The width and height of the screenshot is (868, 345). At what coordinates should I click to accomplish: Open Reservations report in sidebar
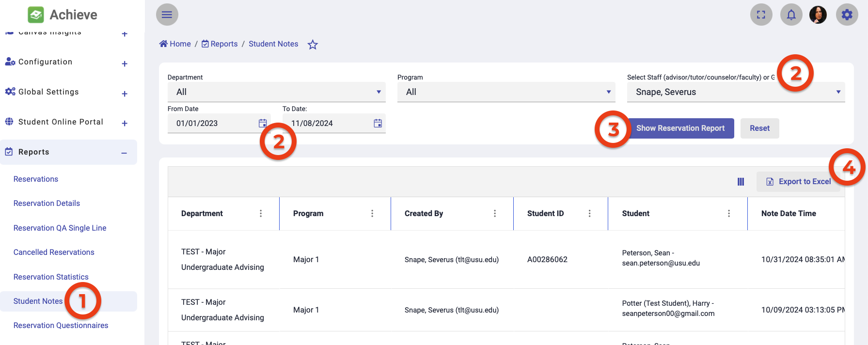click(x=36, y=179)
